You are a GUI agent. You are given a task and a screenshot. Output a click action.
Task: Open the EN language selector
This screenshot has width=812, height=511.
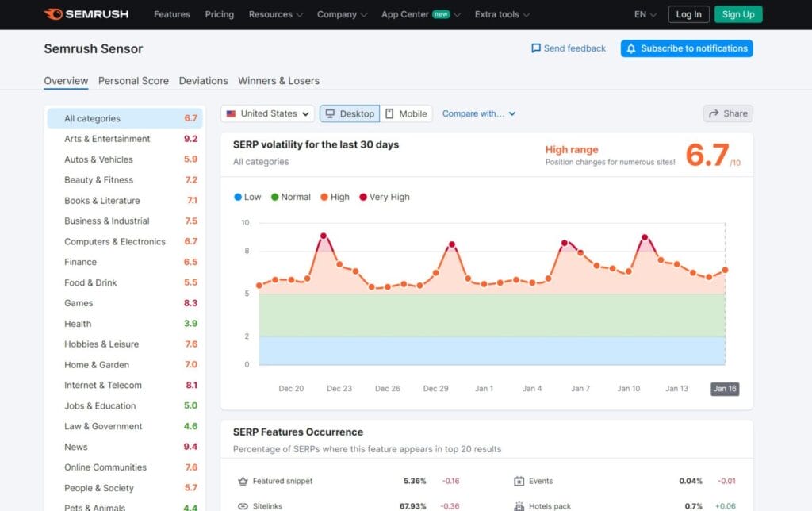pos(645,14)
